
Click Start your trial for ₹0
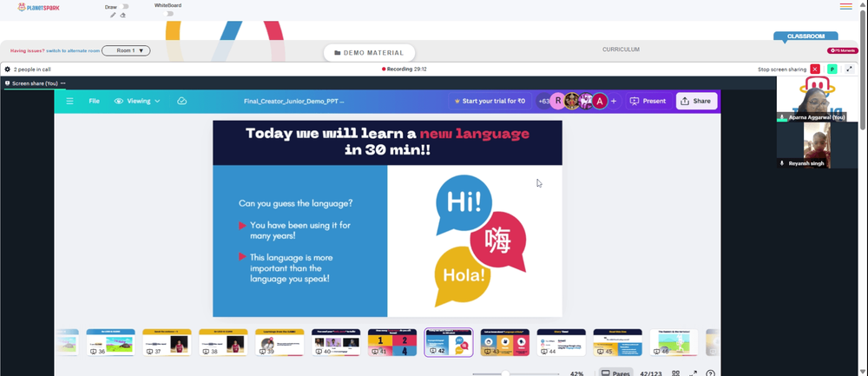pyautogui.click(x=490, y=102)
